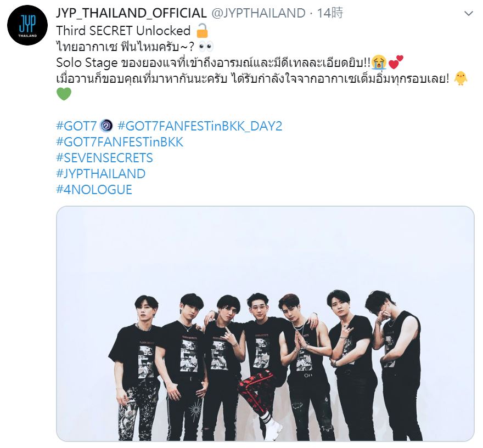Enlarge the attached group photo

[x=265, y=324]
